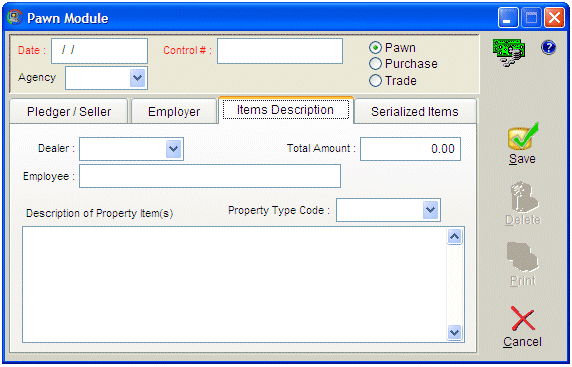Open the Employer tab
This screenshot has width=572, height=367.
174,111
